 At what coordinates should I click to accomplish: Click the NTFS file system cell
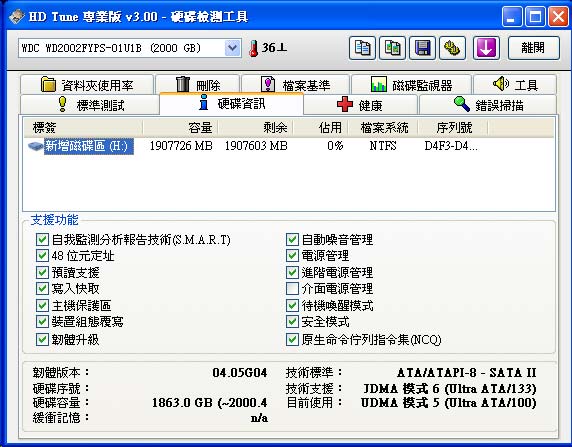tap(383, 146)
